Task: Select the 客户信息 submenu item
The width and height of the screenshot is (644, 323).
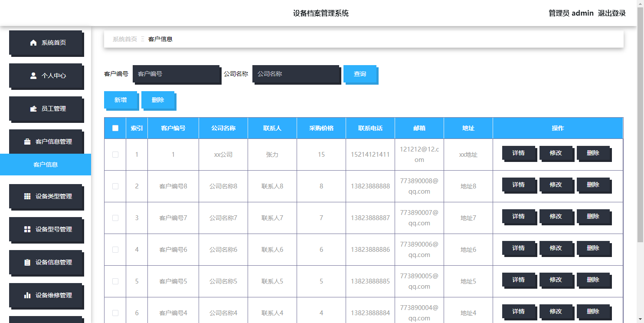Action: pyautogui.click(x=46, y=165)
